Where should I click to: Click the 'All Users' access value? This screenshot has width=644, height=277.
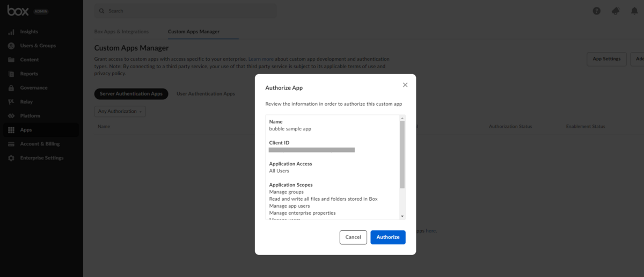(x=279, y=171)
